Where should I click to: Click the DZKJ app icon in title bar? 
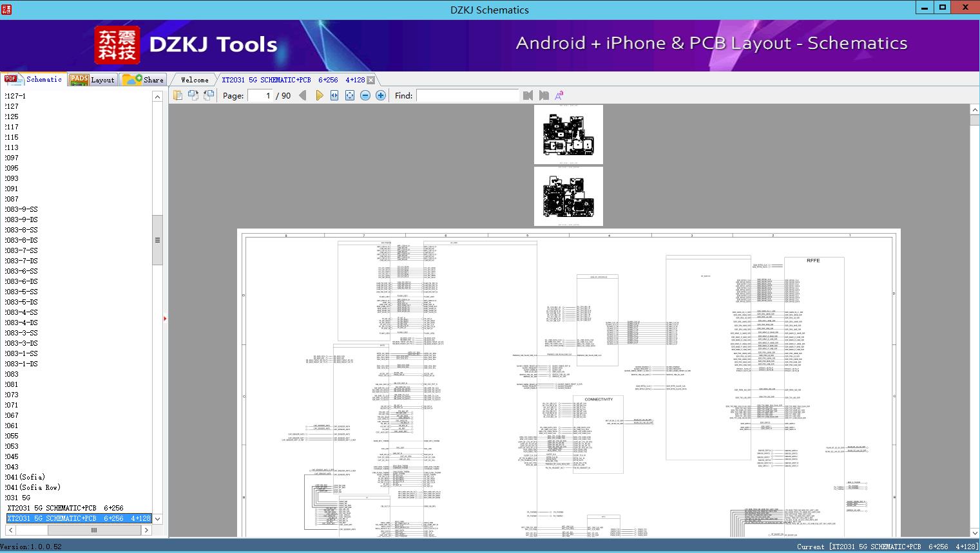click(6, 9)
